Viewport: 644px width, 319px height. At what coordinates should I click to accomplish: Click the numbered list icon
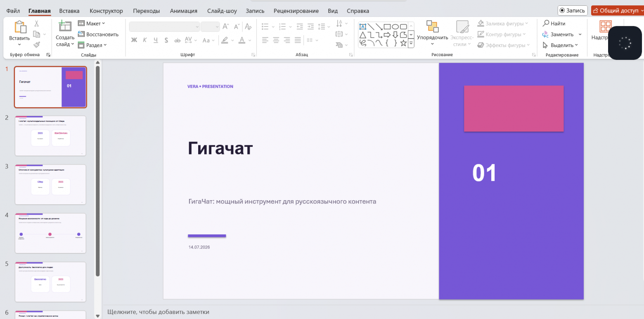(x=283, y=26)
